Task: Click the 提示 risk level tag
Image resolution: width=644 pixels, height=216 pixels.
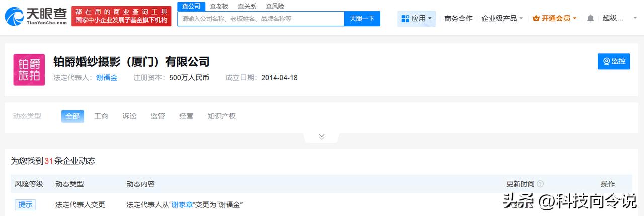Action: 25,204
